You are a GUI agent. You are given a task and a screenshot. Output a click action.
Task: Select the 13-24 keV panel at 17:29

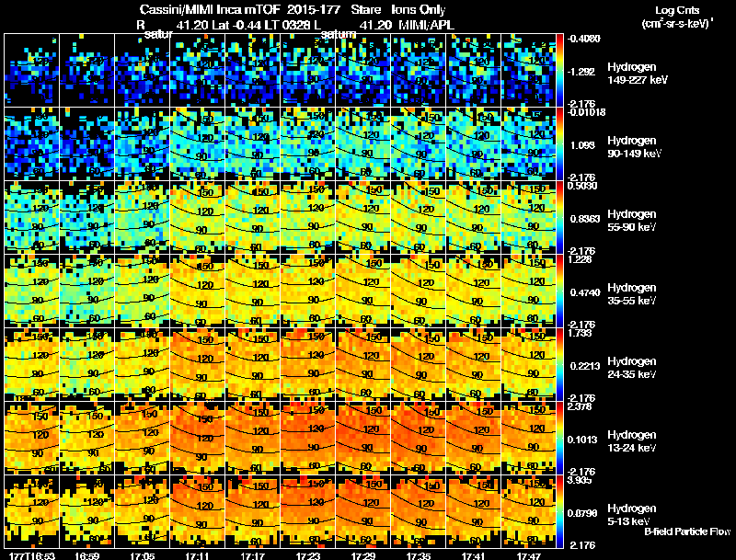click(363, 438)
